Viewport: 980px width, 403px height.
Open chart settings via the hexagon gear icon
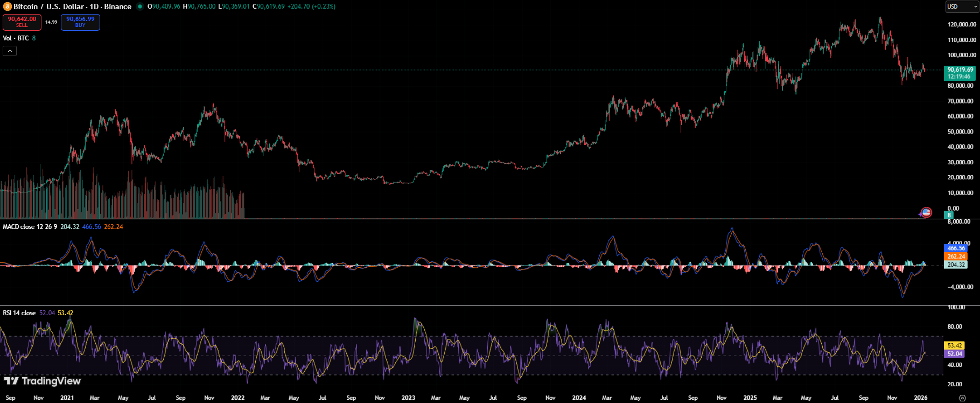tap(962, 398)
